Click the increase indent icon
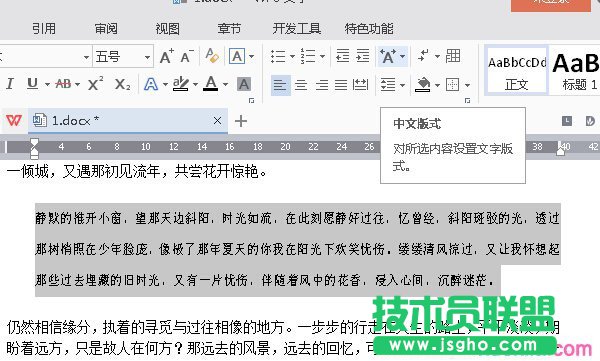 pos(362,56)
